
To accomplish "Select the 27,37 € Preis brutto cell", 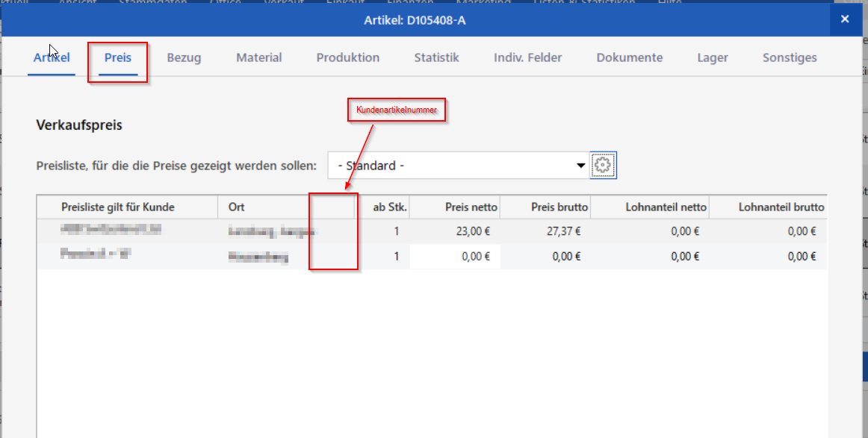I will [x=545, y=231].
